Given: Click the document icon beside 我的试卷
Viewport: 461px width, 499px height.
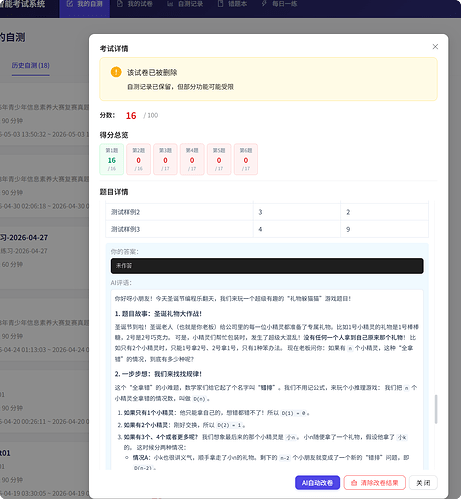Looking at the screenshot, I should coord(120,4).
